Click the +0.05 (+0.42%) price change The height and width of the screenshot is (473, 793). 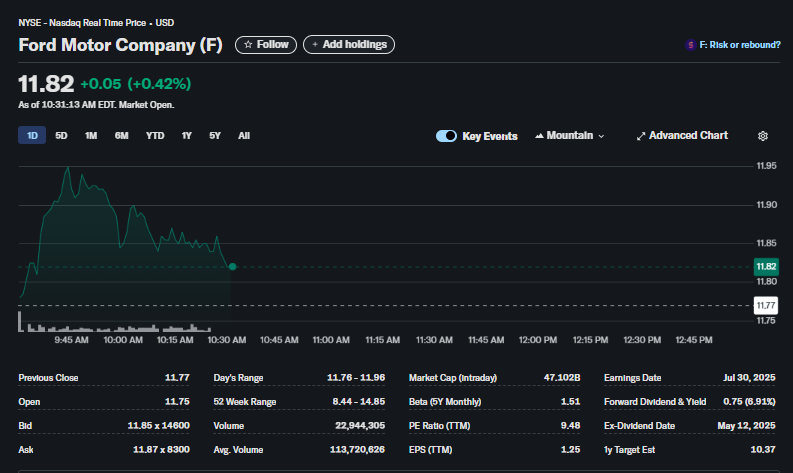[x=136, y=84]
